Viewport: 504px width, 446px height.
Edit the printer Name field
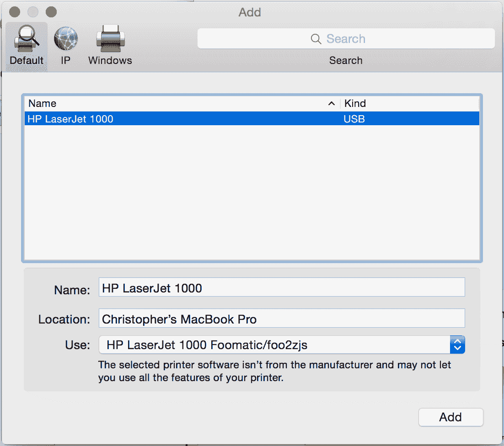pos(281,287)
